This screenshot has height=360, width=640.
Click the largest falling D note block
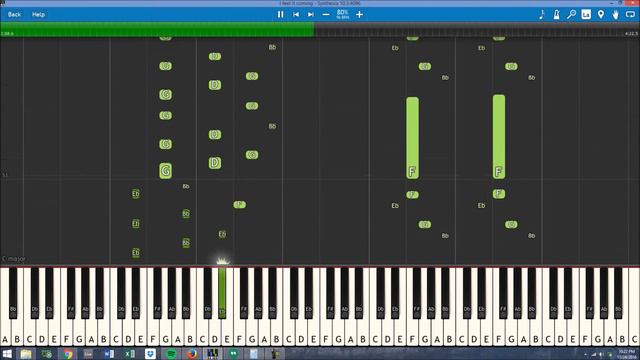click(215, 163)
